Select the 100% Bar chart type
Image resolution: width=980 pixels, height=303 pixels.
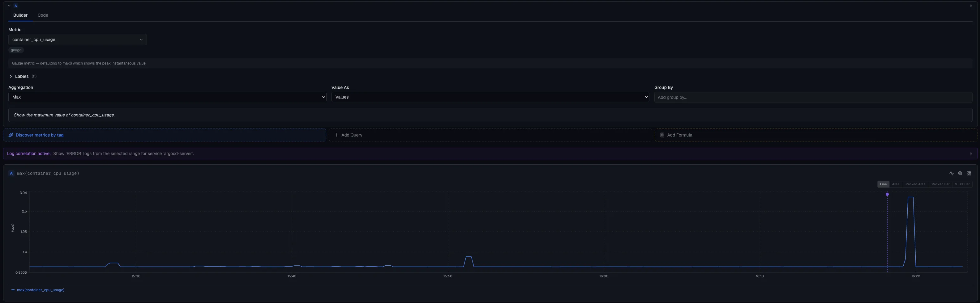[962, 184]
